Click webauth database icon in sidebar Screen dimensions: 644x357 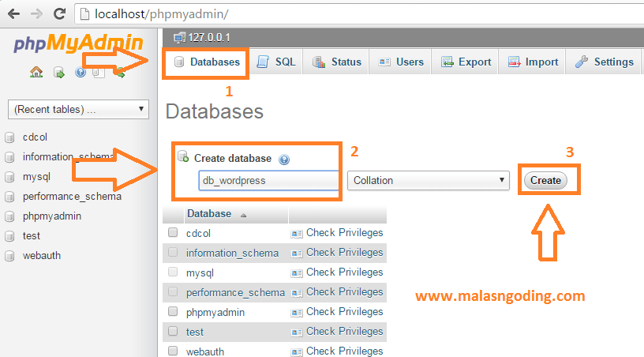[x=9, y=256]
